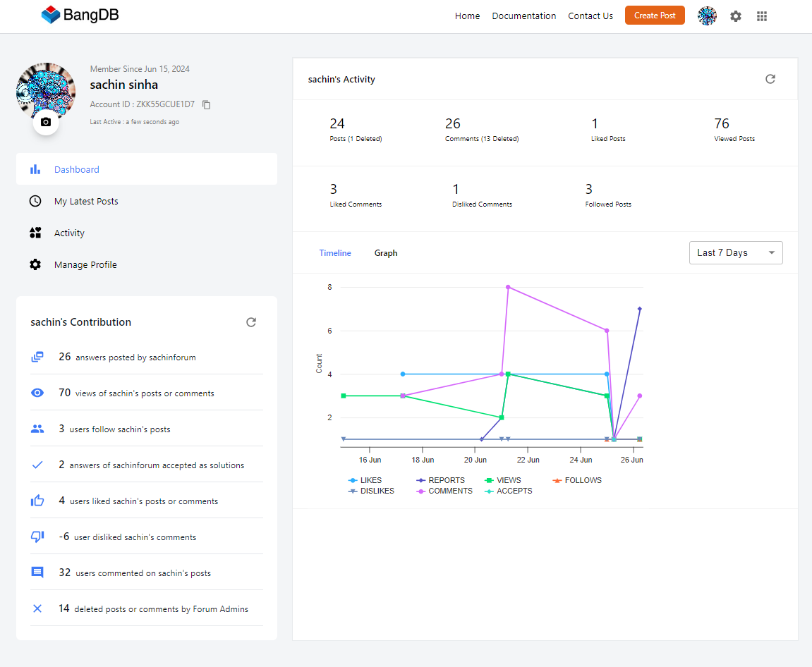Click the 76 Viewed Posts stat

(734, 130)
